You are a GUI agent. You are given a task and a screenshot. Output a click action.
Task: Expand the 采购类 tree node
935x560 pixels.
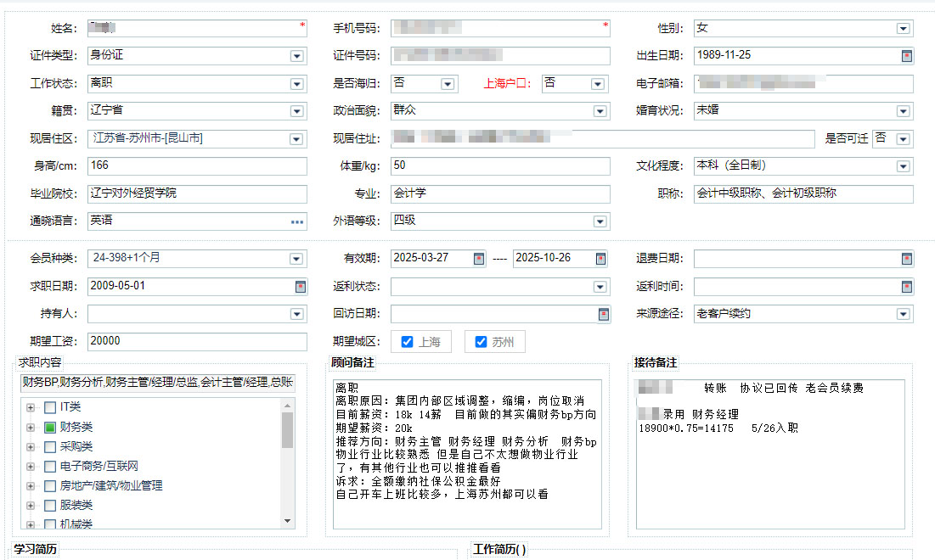pyautogui.click(x=31, y=447)
